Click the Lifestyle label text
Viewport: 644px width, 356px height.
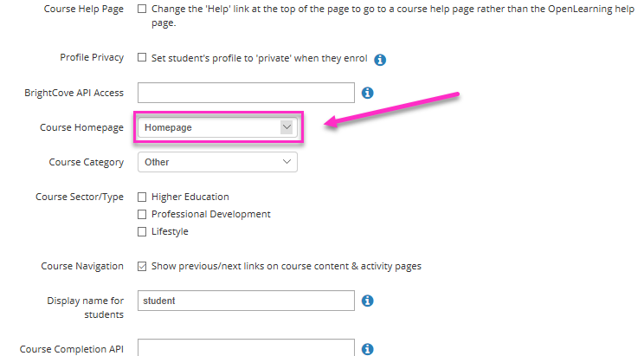[x=170, y=232]
